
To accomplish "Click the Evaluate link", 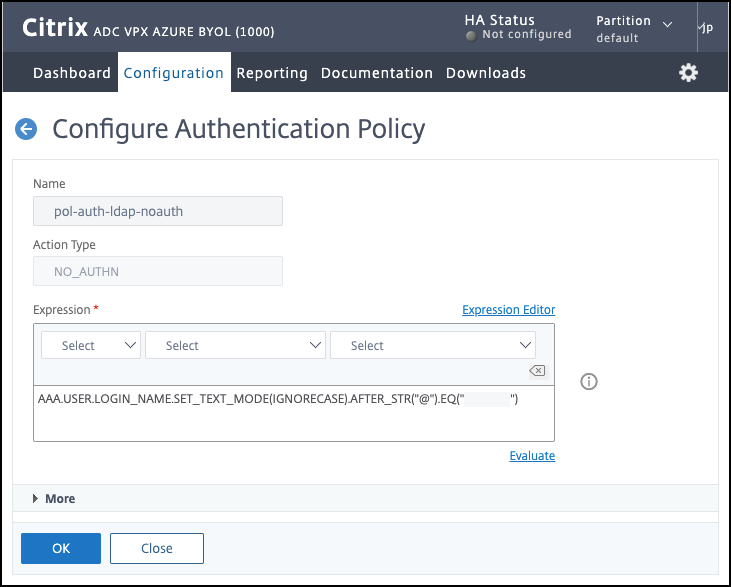I will [x=532, y=456].
